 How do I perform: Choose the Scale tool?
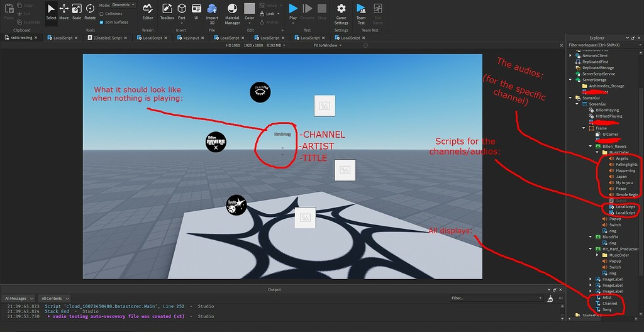pyautogui.click(x=77, y=11)
